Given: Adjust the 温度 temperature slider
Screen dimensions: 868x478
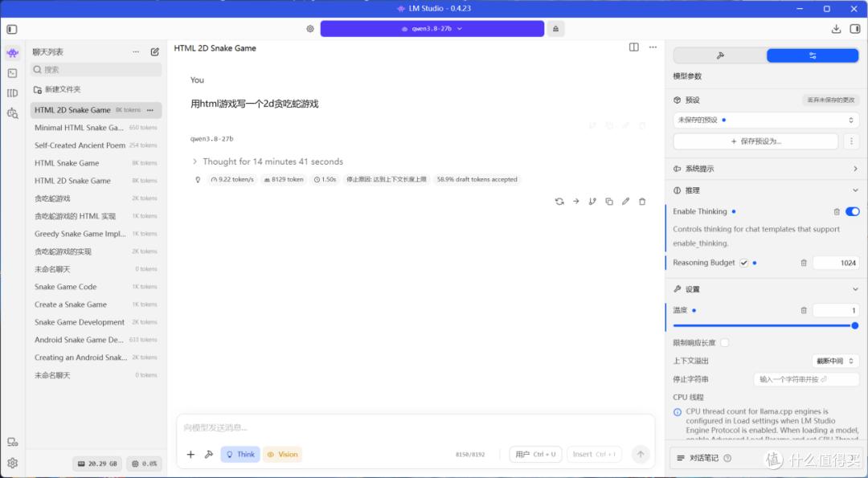Looking at the screenshot, I should [766, 326].
